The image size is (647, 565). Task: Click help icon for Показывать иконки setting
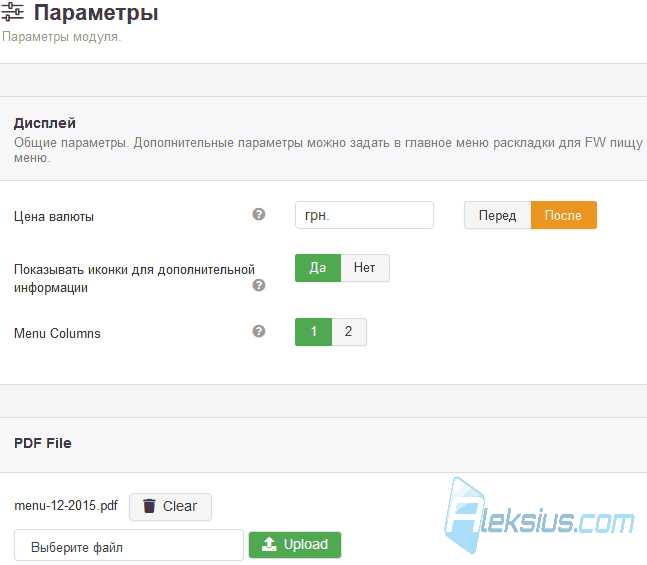tap(259, 285)
